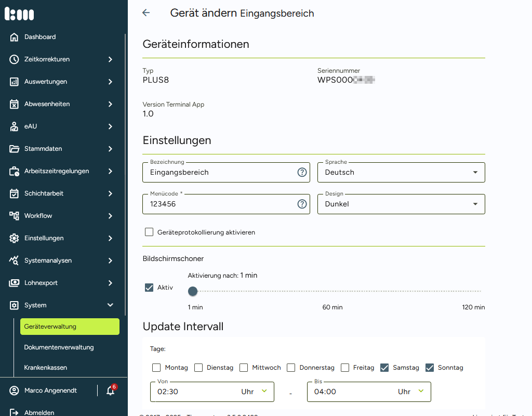
Task: Enable Geräteprotokollierung aktivieren checkbox
Action: click(149, 232)
